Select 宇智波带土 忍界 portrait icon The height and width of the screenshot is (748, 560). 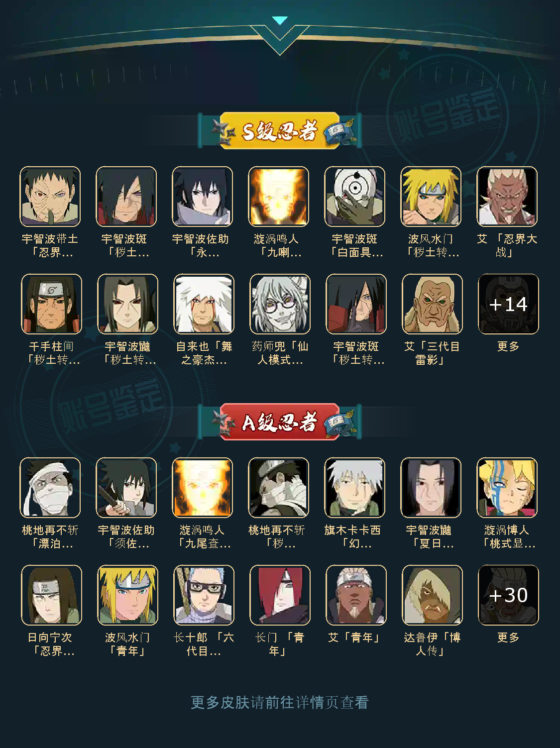point(50,197)
